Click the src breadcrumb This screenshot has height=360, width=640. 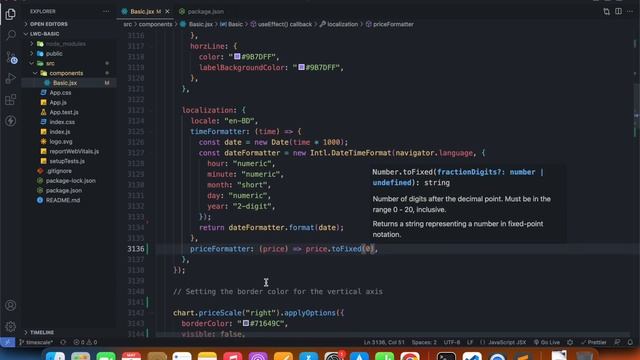tap(127, 24)
